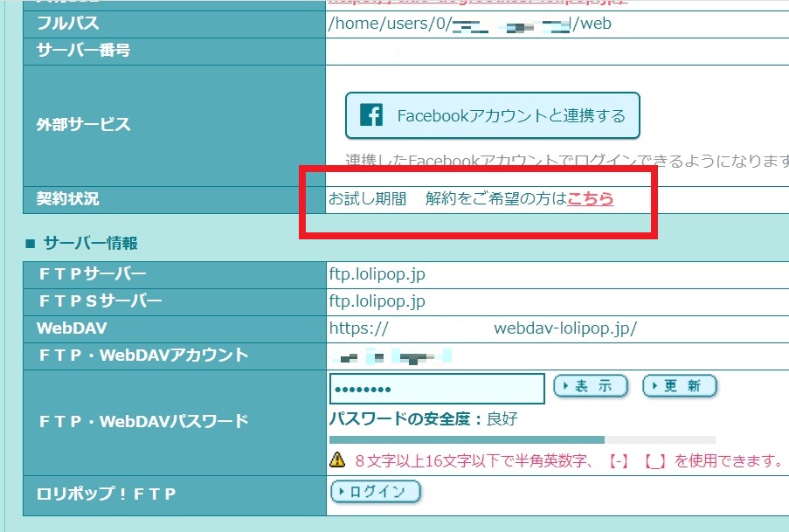789x532 pixels.
Task: Click the お試し期間 contract status text
Action: click(x=367, y=199)
